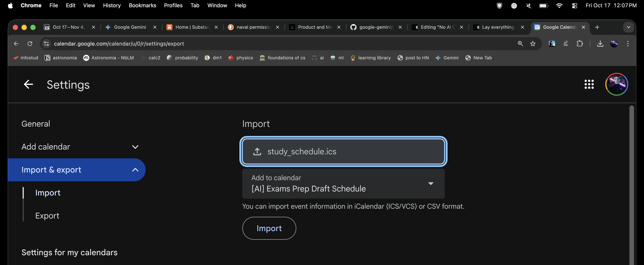The image size is (644, 265).
Task: Click the page zoom magnifier icon
Action: pyautogui.click(x=520, y=44)
